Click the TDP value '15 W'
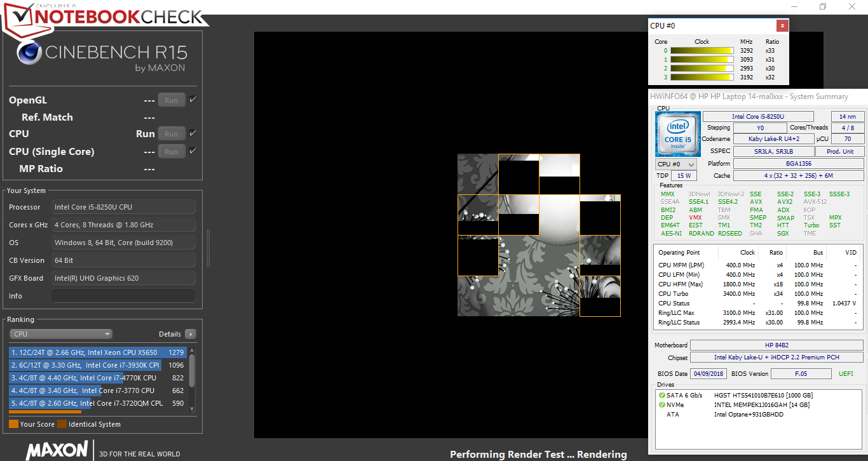Screen dimensions: 868x461 click(684, 176)
